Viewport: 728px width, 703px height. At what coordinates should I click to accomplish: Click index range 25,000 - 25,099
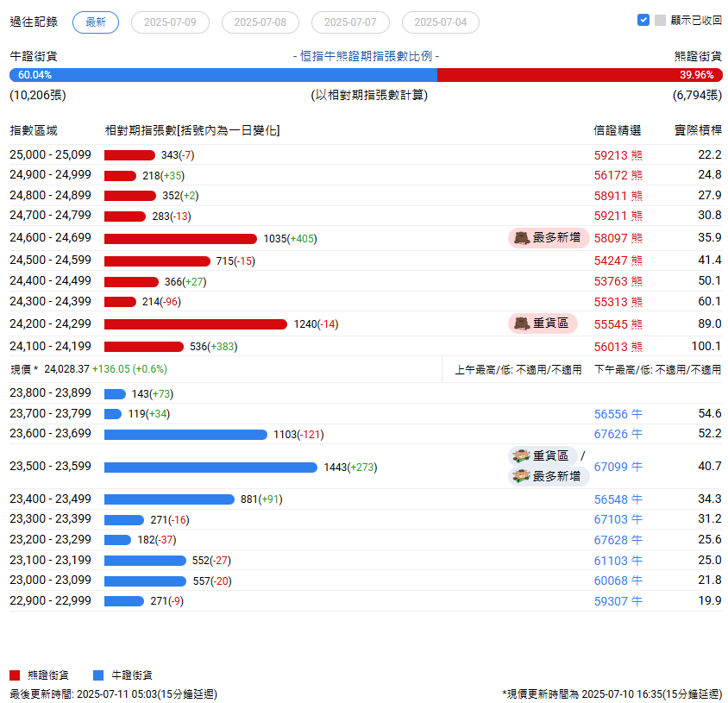pos(51,154)
